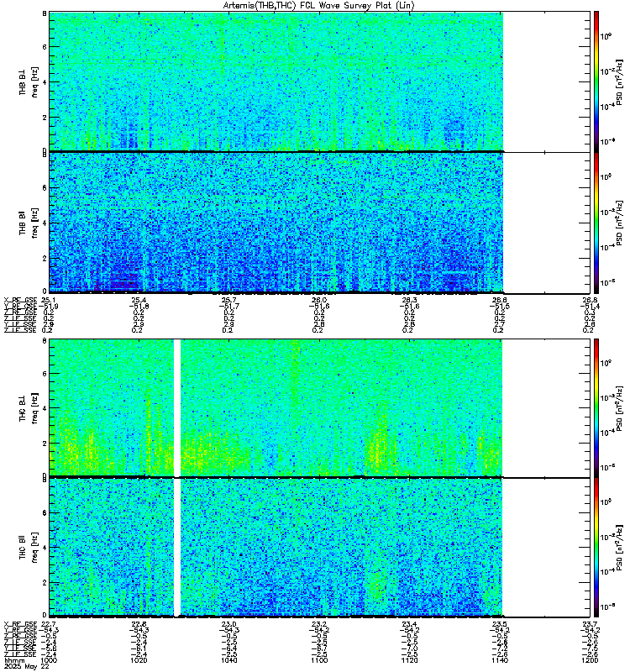Click the '1200' time tick label
This screenshot has width=630, height=672.
590,660
